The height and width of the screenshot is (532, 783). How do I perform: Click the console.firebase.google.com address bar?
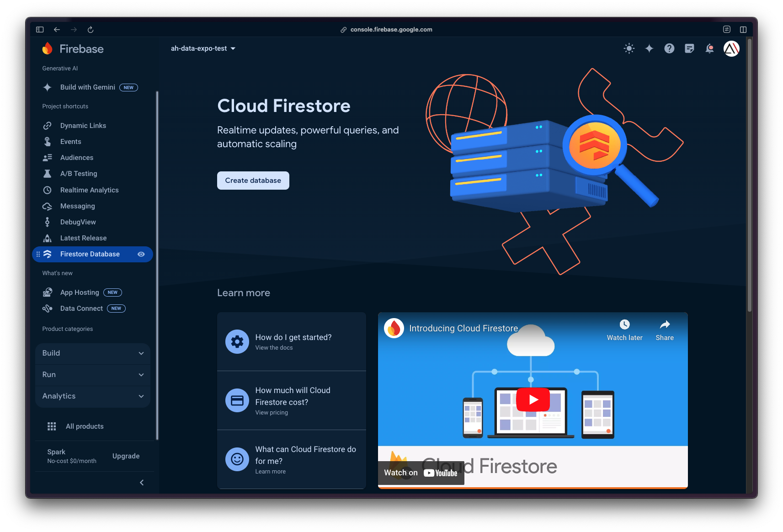coord(391,29)
